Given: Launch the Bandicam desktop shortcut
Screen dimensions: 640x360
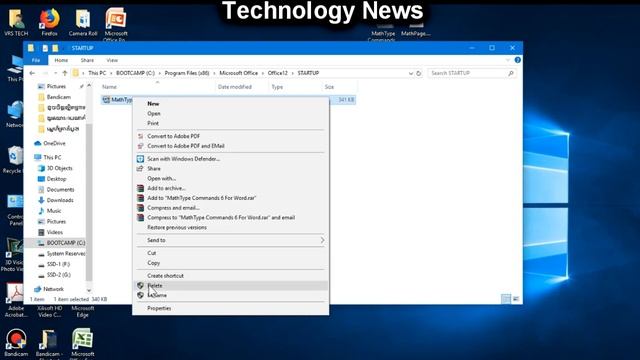Looking at the screenshot, I should click(16, 342).
